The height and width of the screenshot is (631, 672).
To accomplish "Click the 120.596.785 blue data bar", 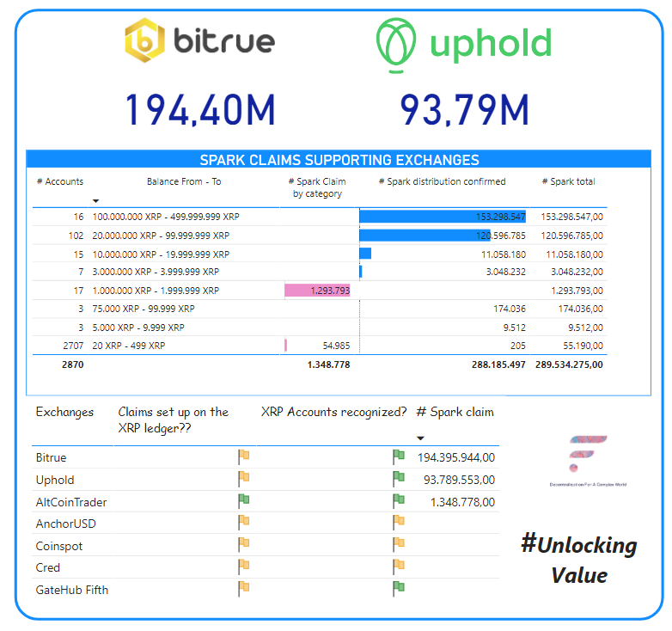I will [x=425, y=236].
